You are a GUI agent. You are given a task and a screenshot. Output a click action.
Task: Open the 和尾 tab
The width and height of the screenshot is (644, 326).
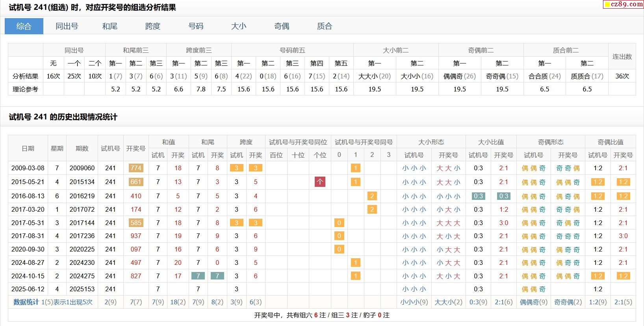point(110,26)
